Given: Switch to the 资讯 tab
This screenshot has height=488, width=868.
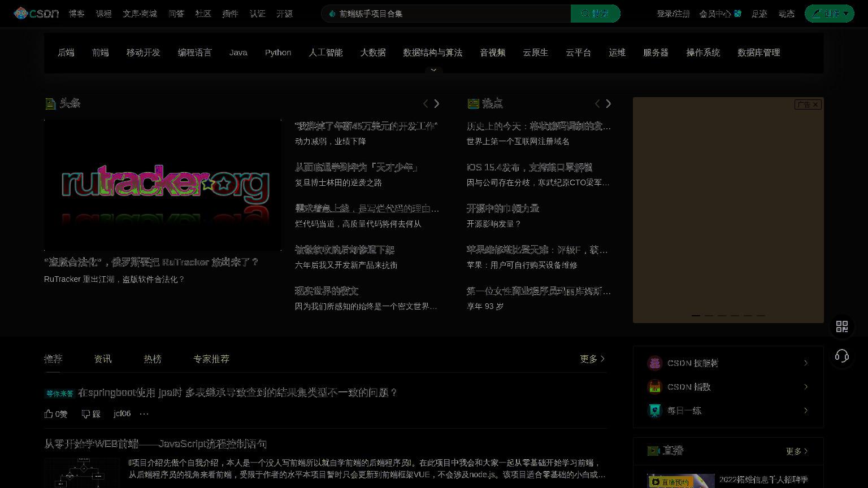Looking at the screenshot, I should (103, 359).
